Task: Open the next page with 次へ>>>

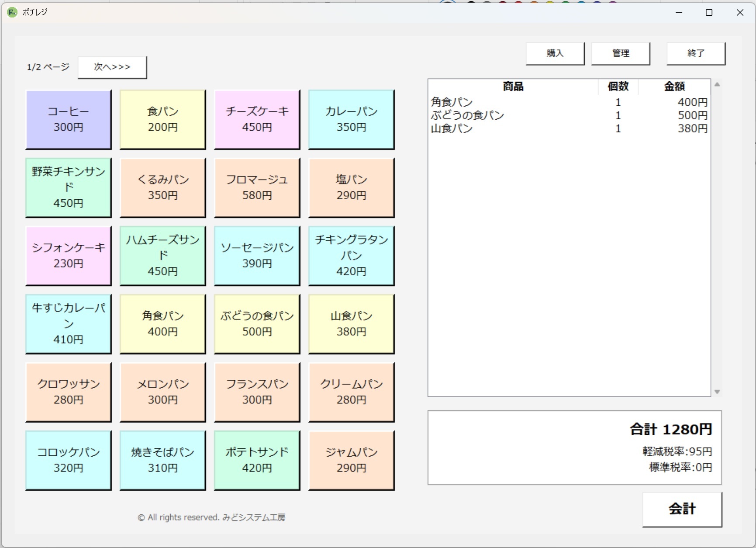Action: [x=112, y=67]
